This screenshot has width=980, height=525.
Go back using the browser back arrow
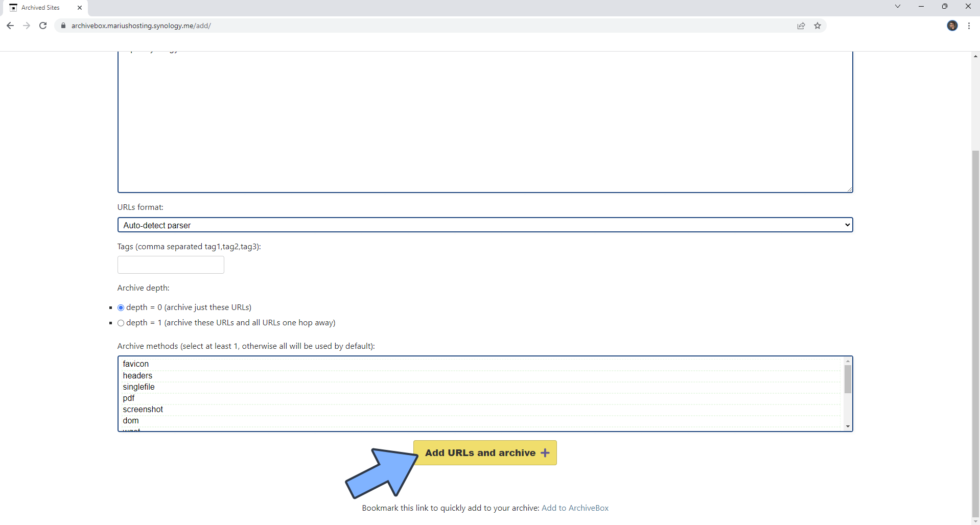pos(10,26)
